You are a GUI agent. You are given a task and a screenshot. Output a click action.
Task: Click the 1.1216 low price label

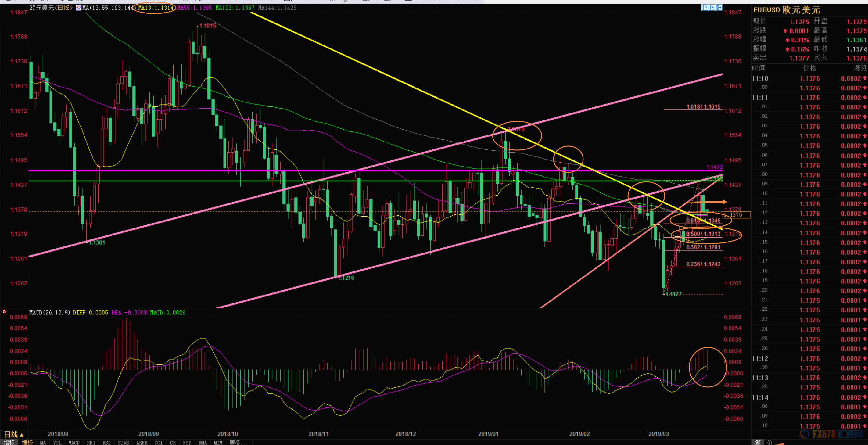coord(346,278)
